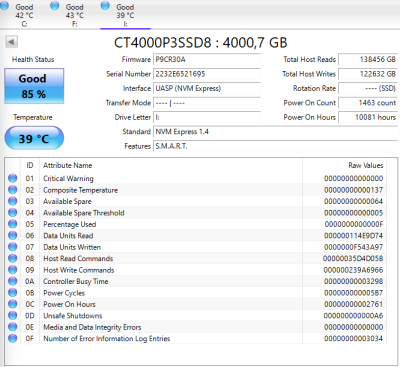Select the Unsafe Shutdowns attribute name

73,316
